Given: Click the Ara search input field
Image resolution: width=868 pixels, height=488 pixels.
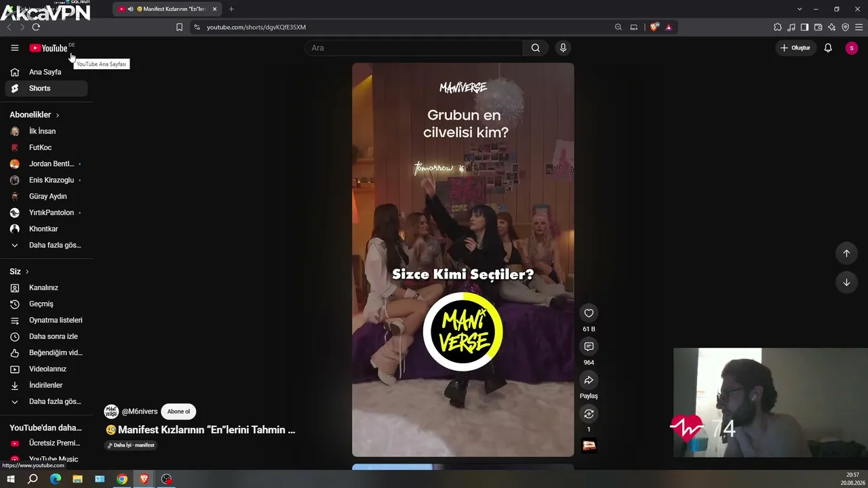Looking at the screenshot, I should (x=414, y=48).
